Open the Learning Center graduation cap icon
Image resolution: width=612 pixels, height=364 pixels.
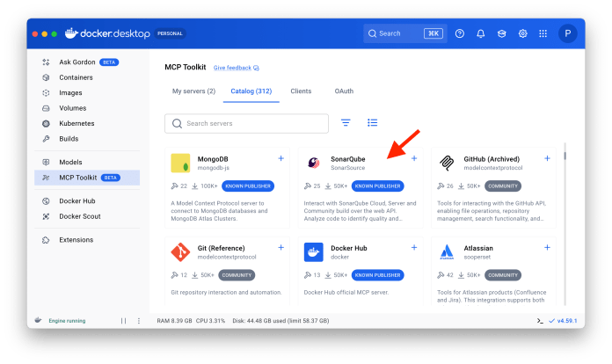coord(501,33)
